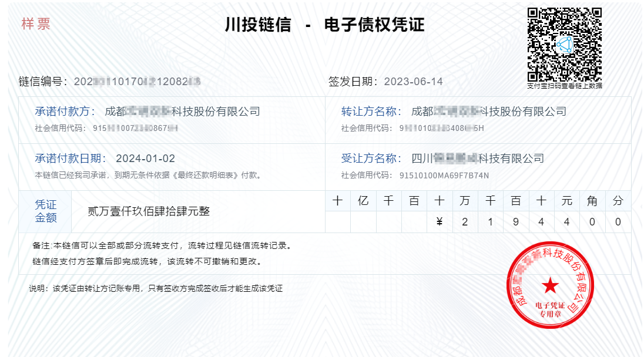Click the '链信编号:' label
This screenshot has height=357, width=644.
43,82
